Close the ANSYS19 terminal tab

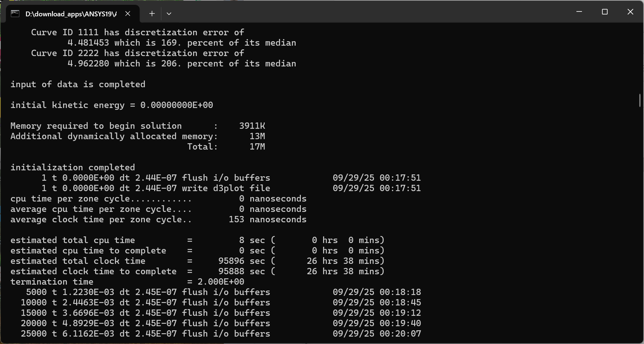128,14
